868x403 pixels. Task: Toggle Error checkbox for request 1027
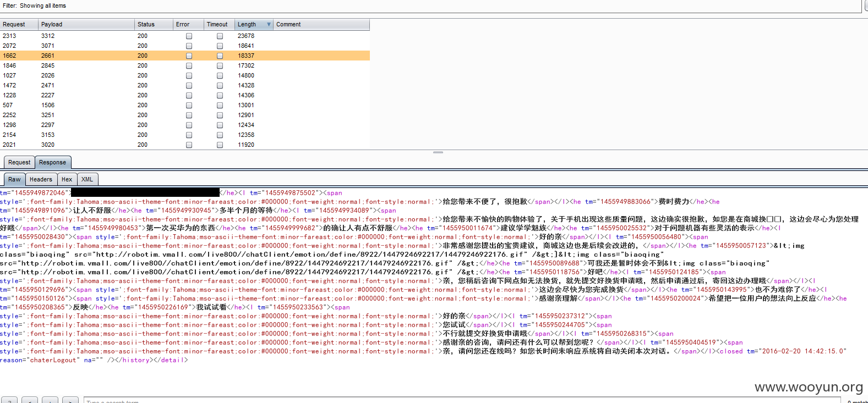(189, 75)
